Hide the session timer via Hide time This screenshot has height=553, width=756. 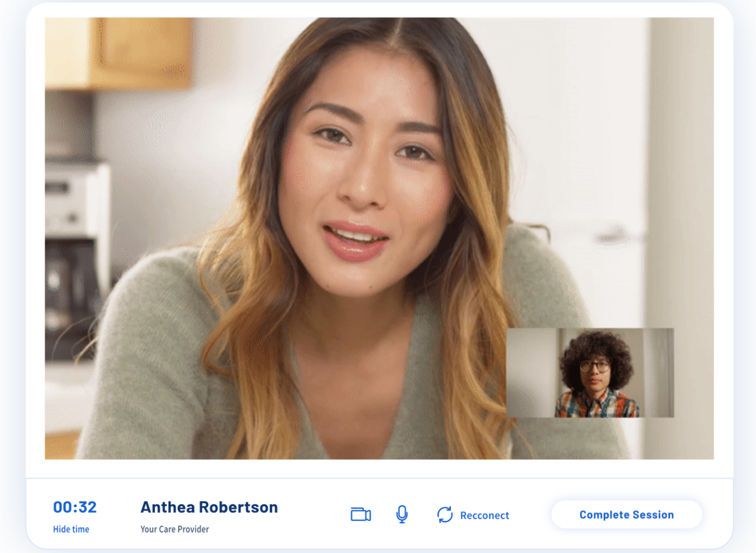[x=71, y=529]
